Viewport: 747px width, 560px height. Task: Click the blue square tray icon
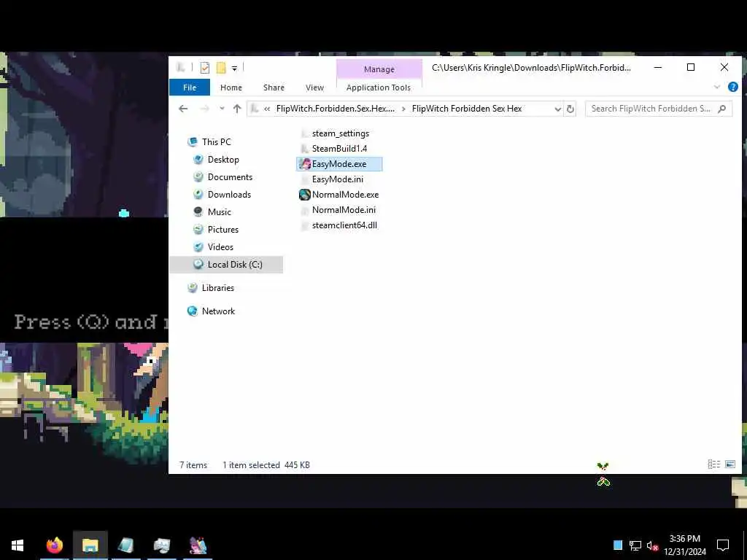tap(618, 545)
